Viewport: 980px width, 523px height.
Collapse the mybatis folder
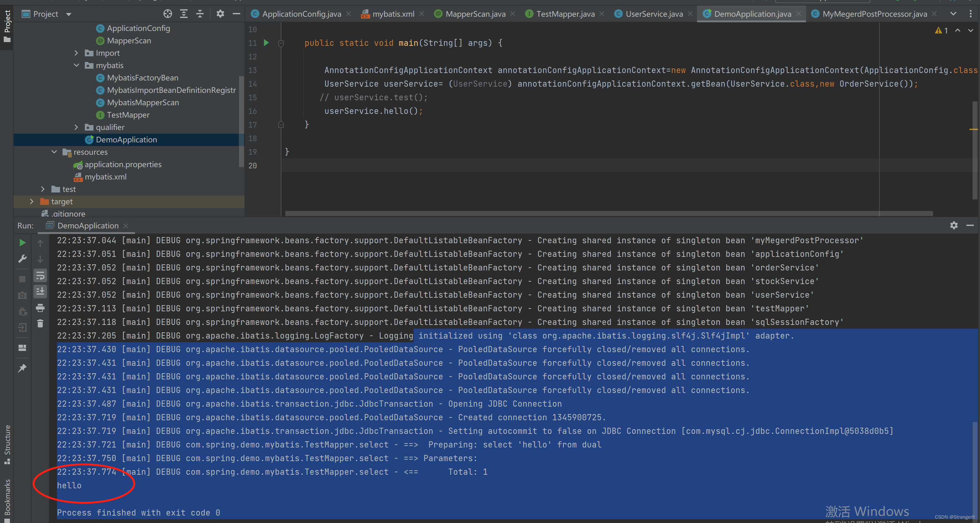click(76, 65)
